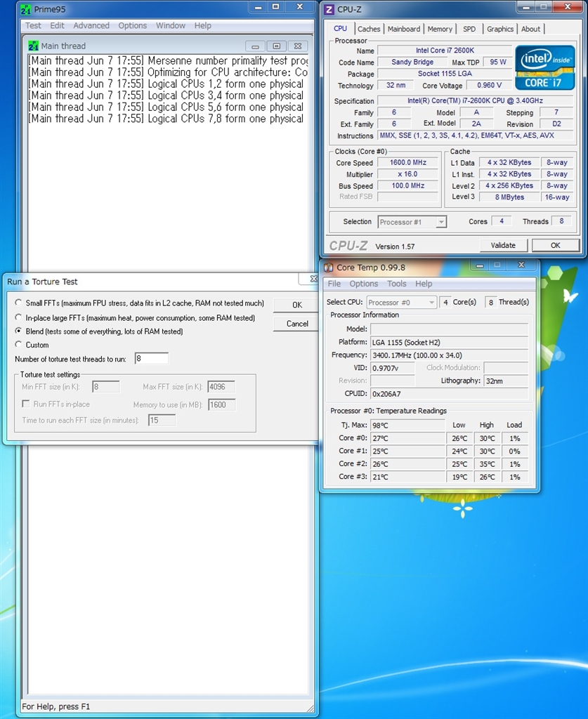Screen dimensions: 588x719
Task: Click OK in the Torture Test dialog
Action: coord(296,305)
